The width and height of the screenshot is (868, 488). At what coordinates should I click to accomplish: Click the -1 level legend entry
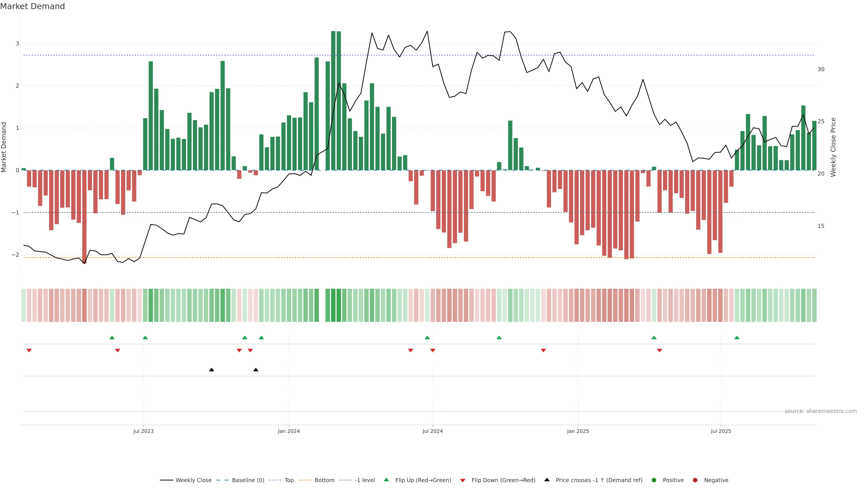point(365,480)
